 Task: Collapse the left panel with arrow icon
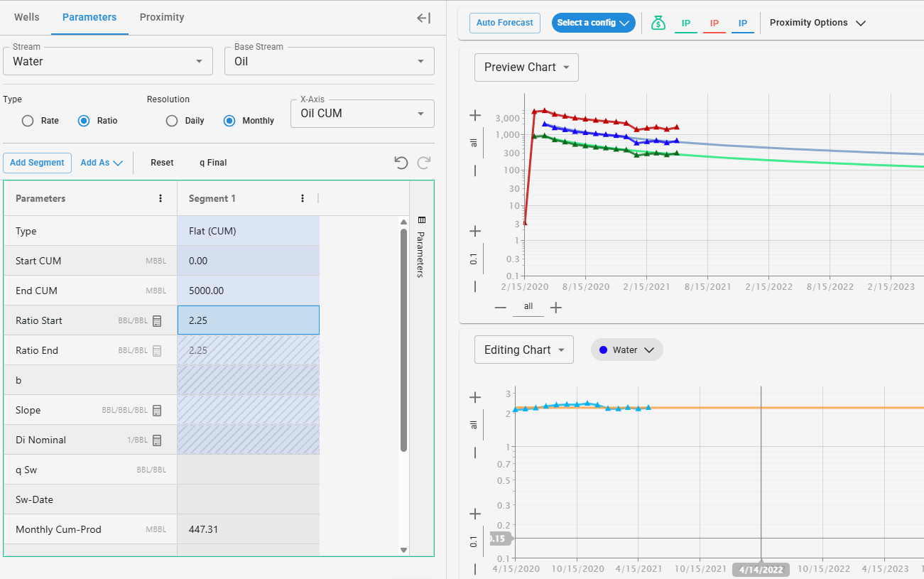tap(423, 18)
